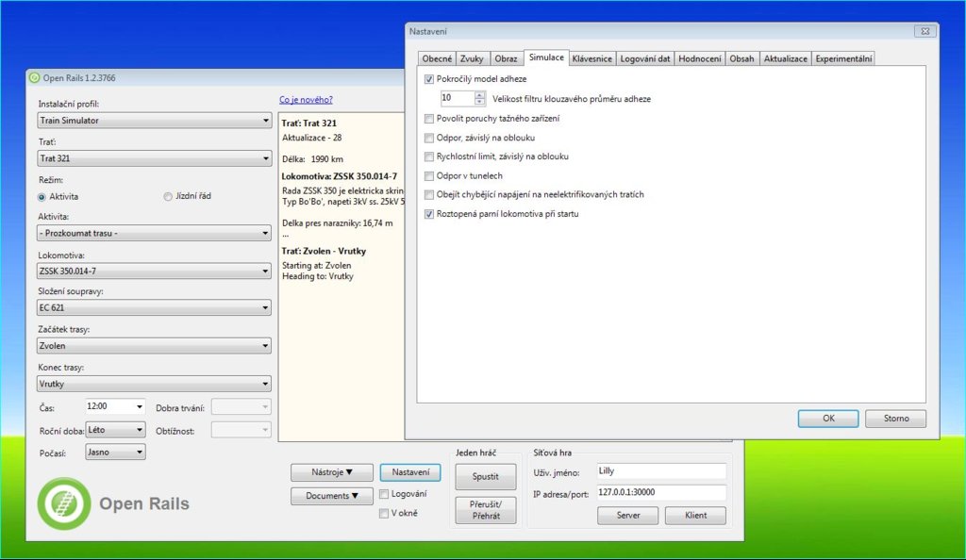Open the Konec trasy dropdown
The width and height of the screenshot is (966, 560).
[154, 384]
